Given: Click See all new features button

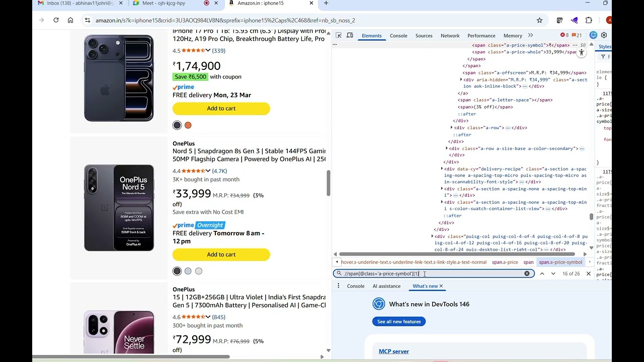Looking at the screenshot, I should click(x=399, y=321).
